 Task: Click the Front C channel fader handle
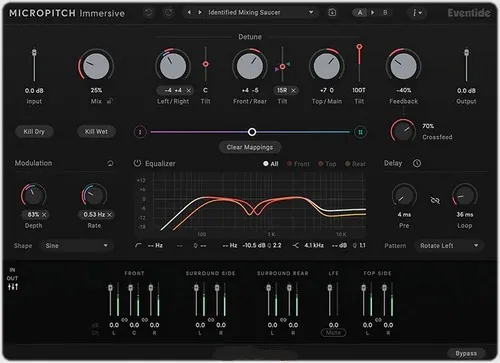[x=131, y=288]
